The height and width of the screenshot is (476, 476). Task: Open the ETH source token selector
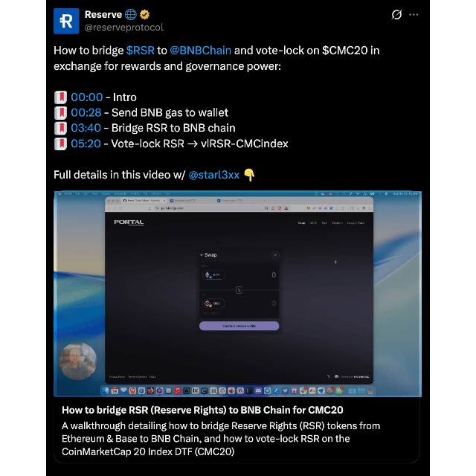coord(213,274)
